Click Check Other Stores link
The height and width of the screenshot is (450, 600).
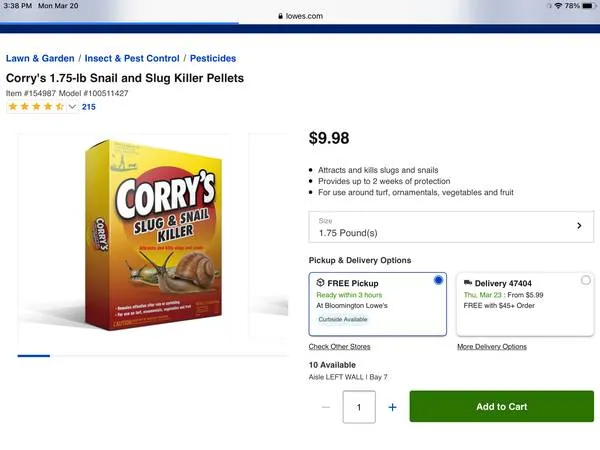point(339,347)
